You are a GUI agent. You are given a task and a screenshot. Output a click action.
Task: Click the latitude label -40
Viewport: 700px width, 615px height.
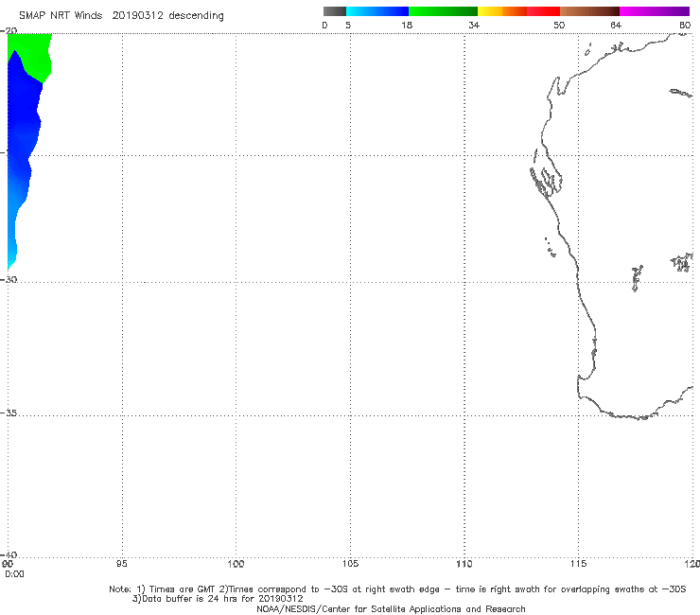click(9, 554)
